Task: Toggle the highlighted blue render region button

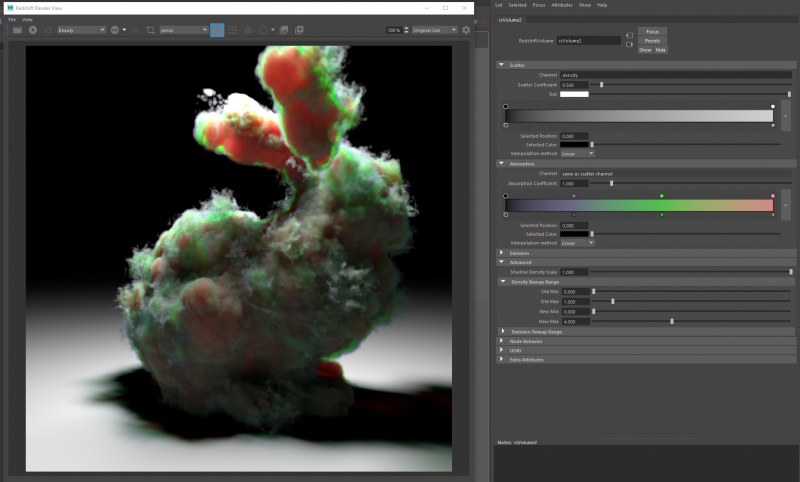Action: pos(217,30)
